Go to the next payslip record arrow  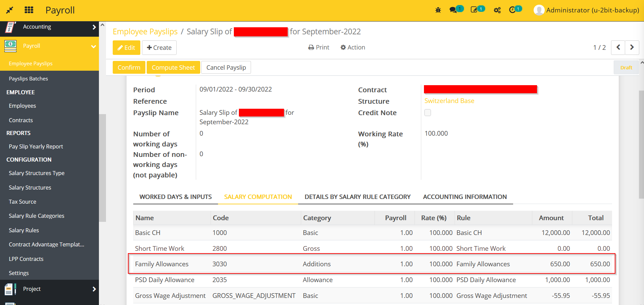632,47
